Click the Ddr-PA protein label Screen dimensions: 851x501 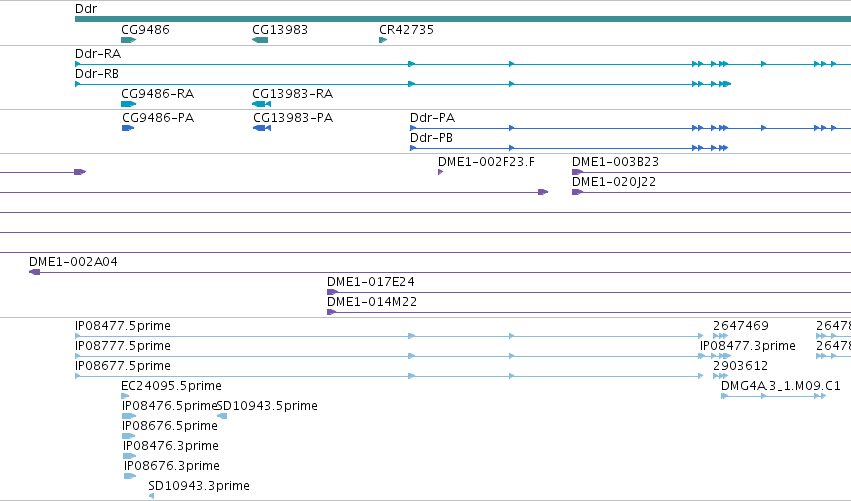433,118
